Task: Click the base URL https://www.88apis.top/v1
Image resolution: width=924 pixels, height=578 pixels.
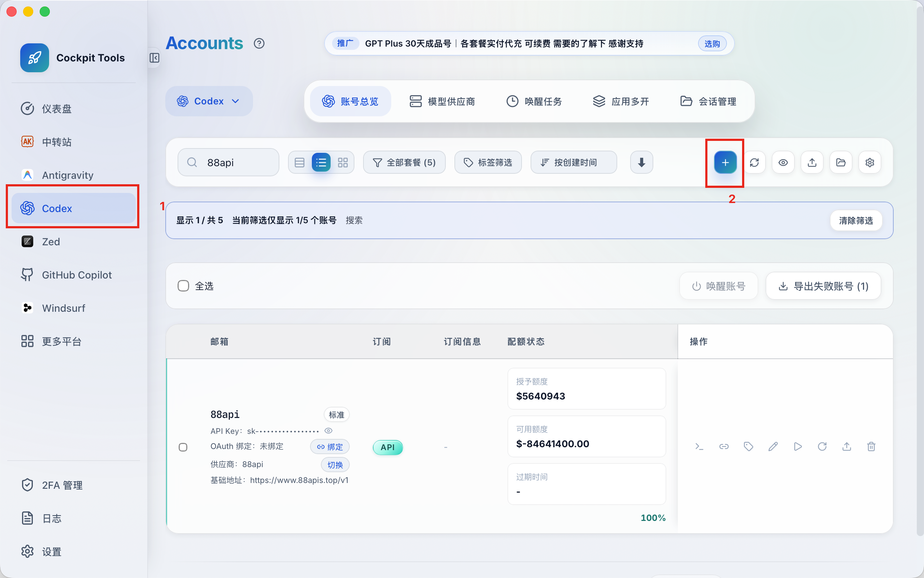Action: tap(299, 480)
